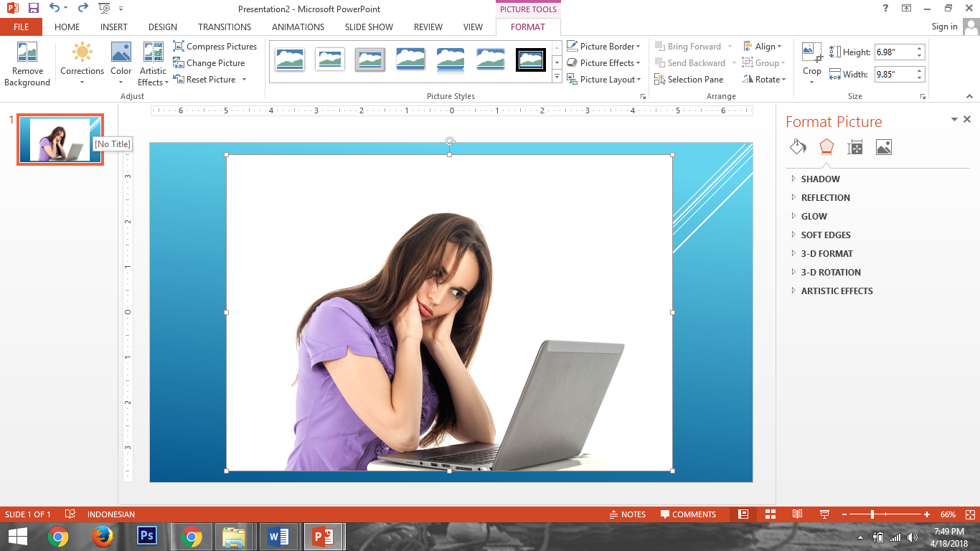Open the Picture Border dropdown

point(603,47)
